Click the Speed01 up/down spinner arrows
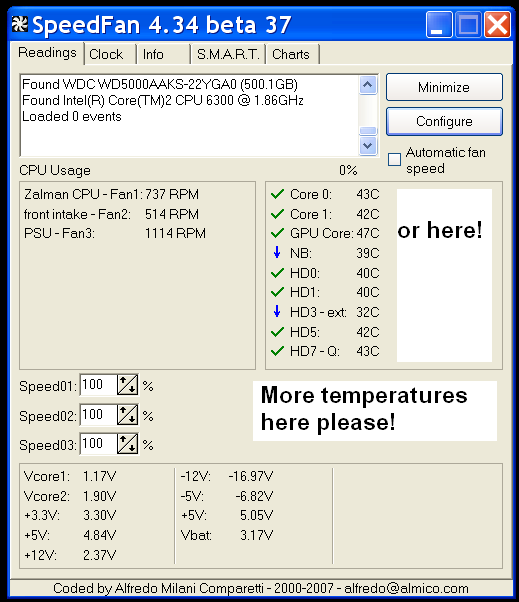 coord(127,385)
